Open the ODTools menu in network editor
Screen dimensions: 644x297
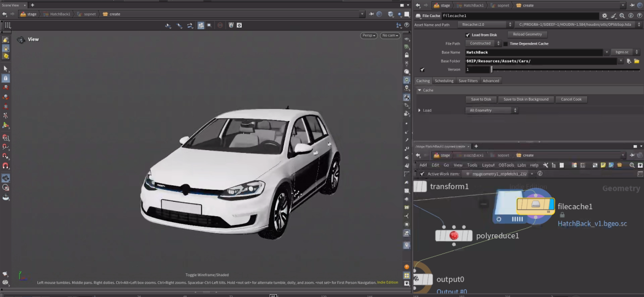(506, 165)
